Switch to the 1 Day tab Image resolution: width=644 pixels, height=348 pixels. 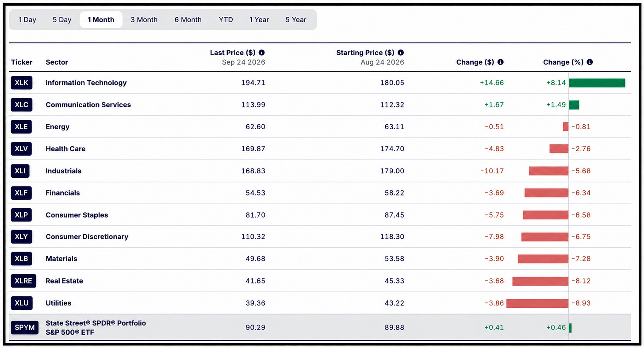click(x=27, y=20)
